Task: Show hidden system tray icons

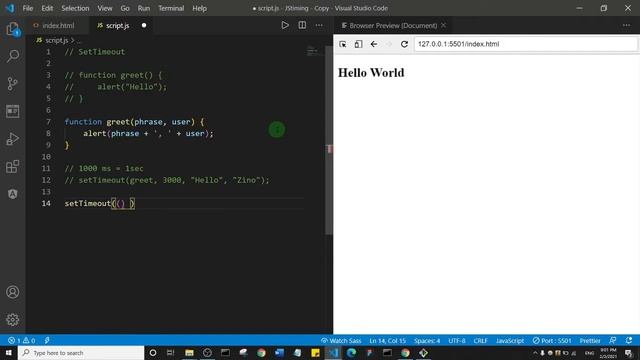Action: 535,353
